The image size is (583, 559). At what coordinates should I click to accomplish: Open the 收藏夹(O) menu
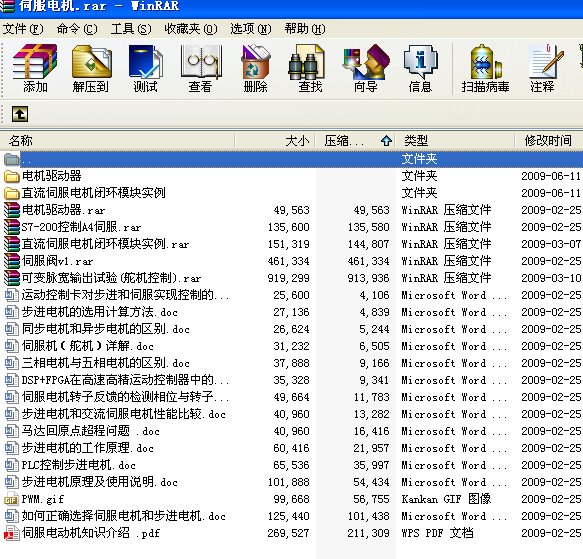tap(191, 29)
